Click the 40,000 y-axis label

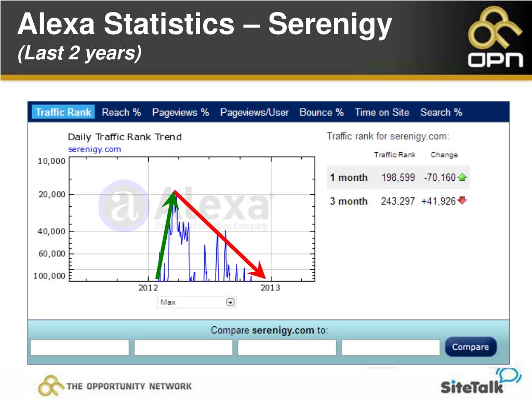[x=51, y=231]
